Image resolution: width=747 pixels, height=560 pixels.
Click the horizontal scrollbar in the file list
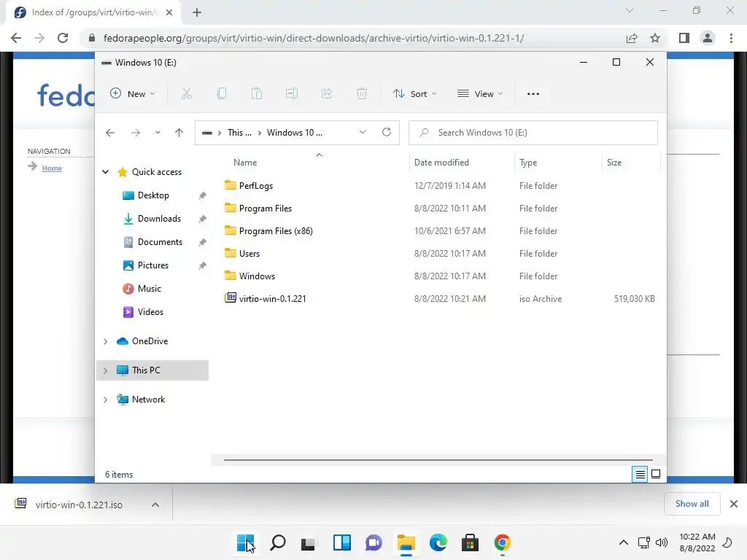(x=438, y=460)
